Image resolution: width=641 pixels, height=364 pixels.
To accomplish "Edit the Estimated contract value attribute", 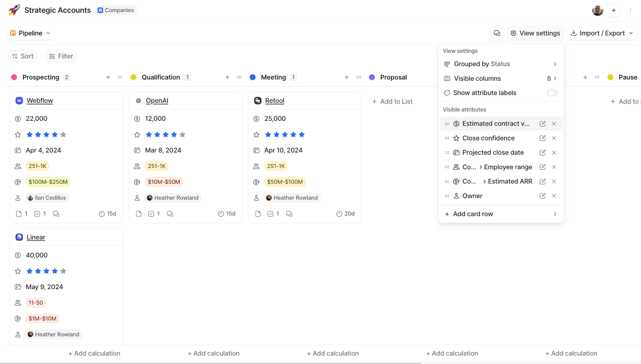I will (543, 124).
